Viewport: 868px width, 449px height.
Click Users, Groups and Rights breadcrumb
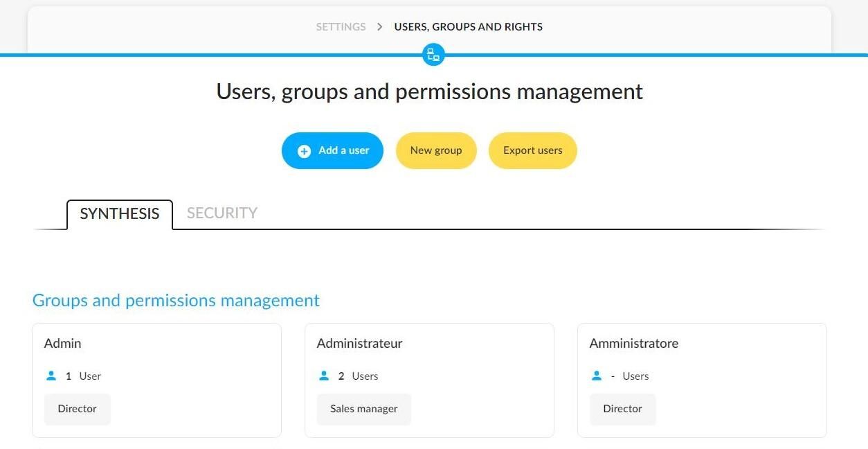pos(469,27)
